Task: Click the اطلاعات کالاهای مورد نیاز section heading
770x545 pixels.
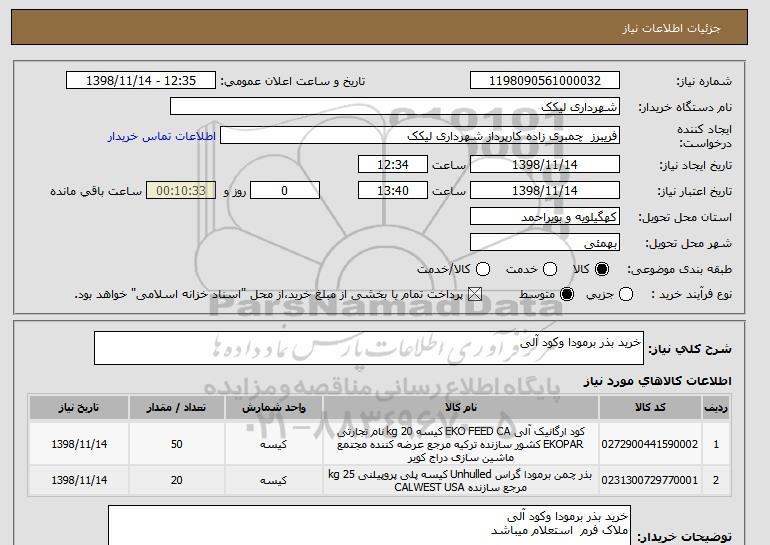Action: pyautogui.click(x=658, y=381)
